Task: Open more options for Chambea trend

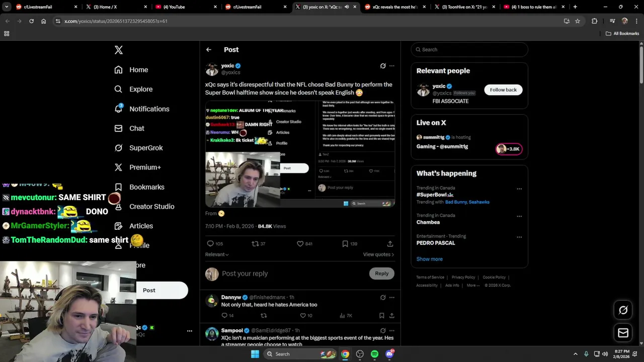Action: pyautogui.click(x=519, y=216)
